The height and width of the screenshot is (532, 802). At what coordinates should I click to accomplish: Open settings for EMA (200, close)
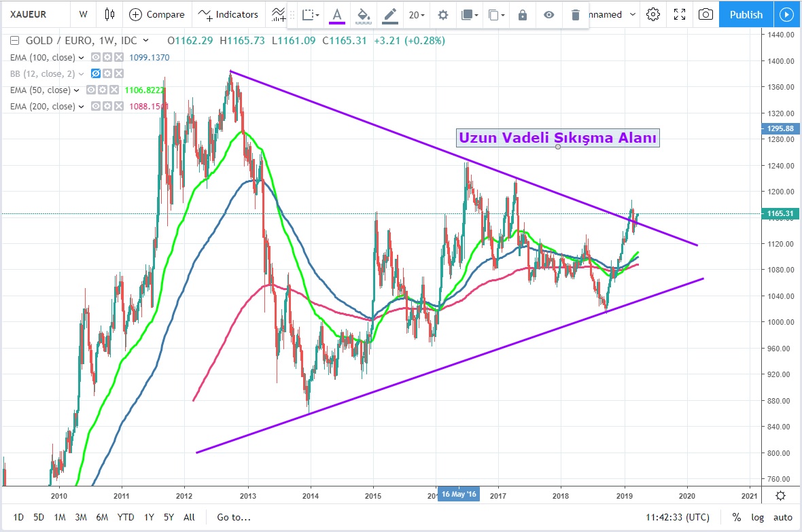(107, 107)
